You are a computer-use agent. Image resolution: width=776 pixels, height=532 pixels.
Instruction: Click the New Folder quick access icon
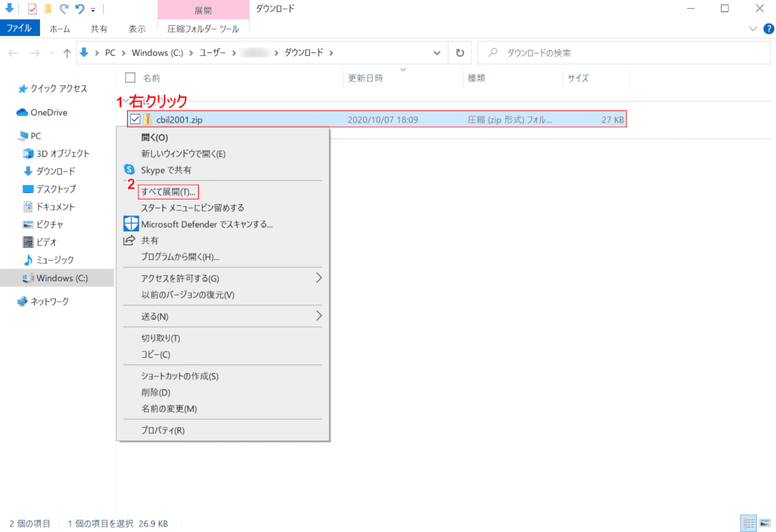tap(48, 9)
